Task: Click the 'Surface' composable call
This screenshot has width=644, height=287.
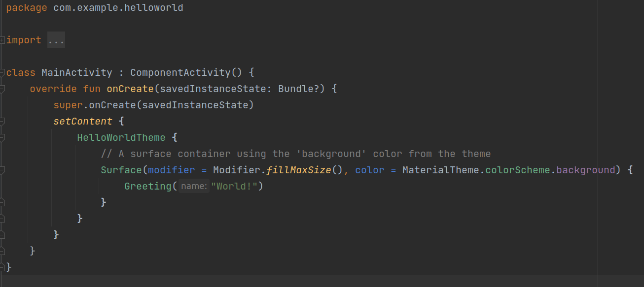Action: click(x=121, y=170)
